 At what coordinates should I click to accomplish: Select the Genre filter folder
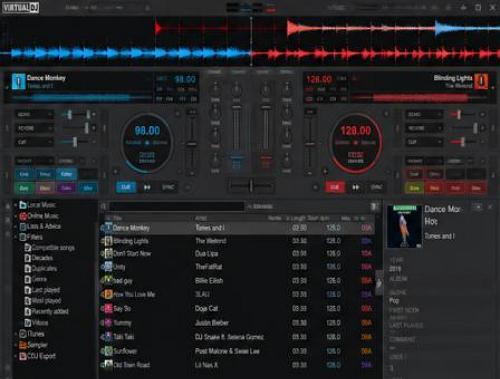tap(36, 279)
